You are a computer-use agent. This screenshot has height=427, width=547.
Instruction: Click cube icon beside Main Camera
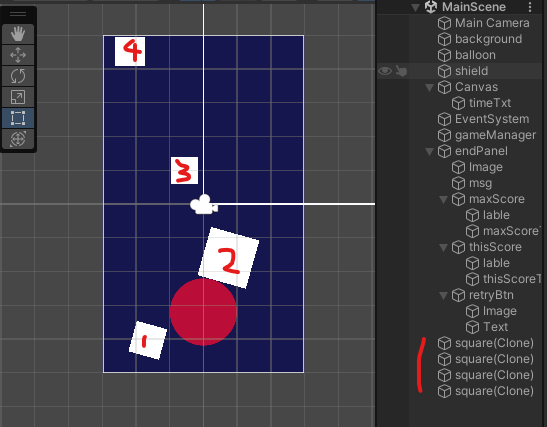[x=444, y=23]
